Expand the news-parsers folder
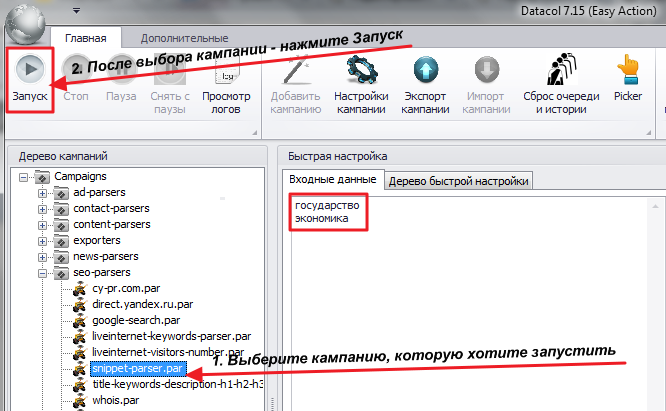The image size is (666, 411). point(42,257)
